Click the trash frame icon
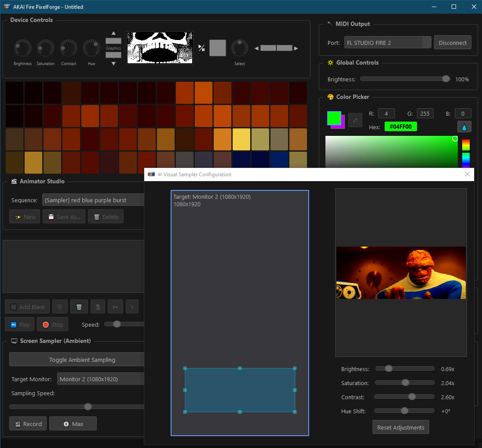Image resolution: width=482 pixels, height=448 pixels. click(x=79, y=307)
